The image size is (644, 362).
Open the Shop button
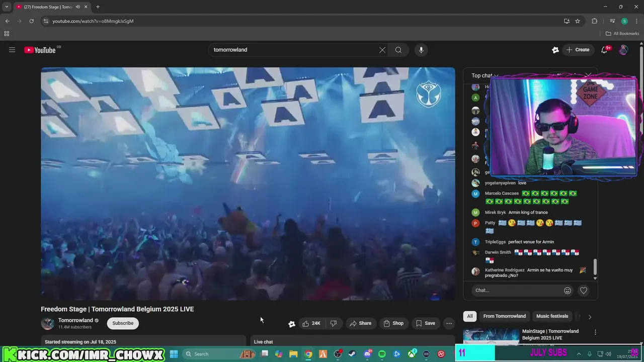(393, 323)
